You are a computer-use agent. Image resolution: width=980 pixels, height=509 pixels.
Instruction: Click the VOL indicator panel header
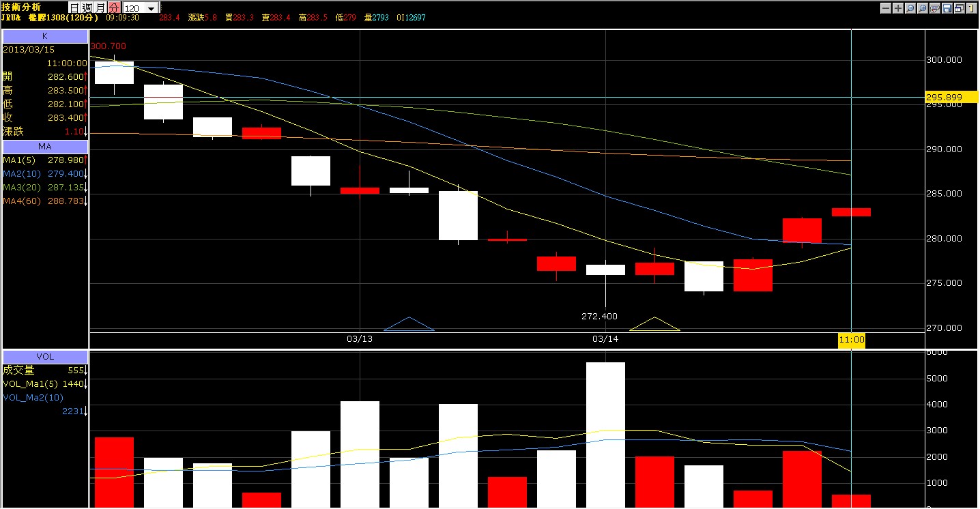[x=45, y=357]
